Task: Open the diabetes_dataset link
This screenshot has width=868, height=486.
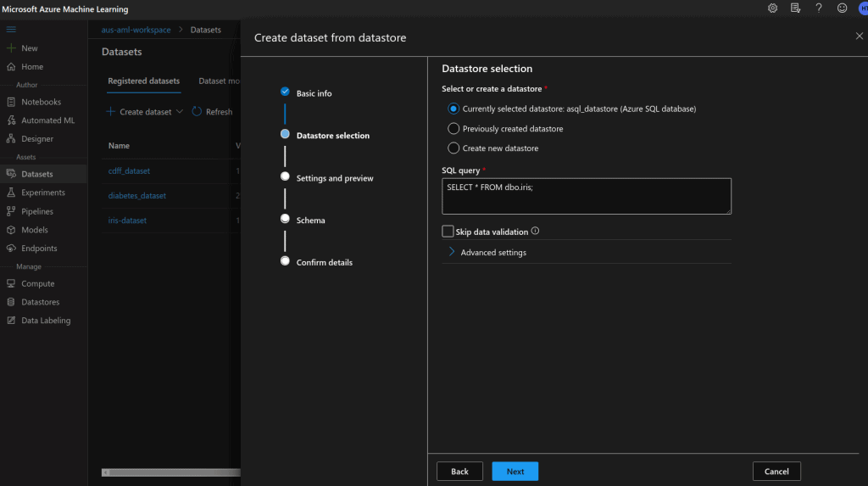Action: click(x=136, y=196)
